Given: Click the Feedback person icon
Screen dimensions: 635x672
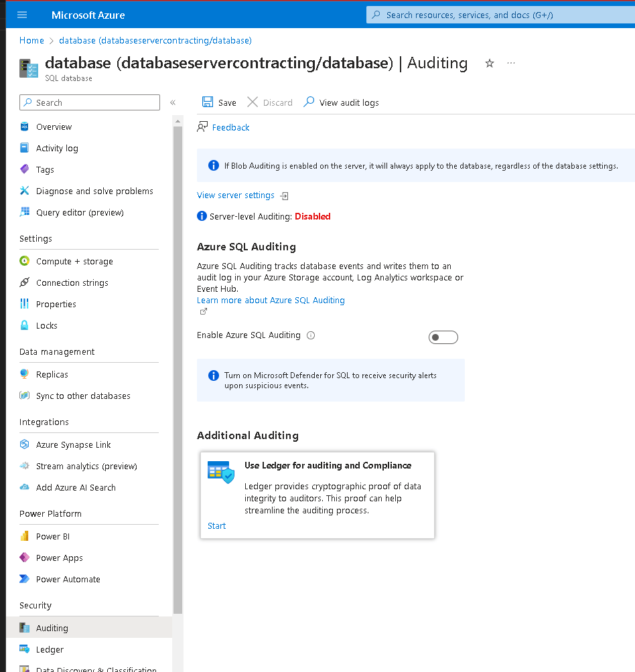Looking at the screenshot, I should coord(202,127).
